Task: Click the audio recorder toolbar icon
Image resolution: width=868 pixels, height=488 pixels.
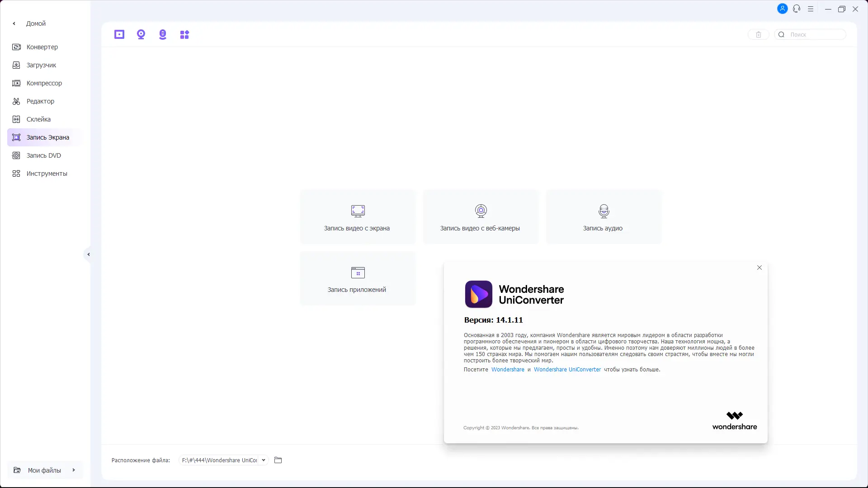Action: (x=163, y=34)
